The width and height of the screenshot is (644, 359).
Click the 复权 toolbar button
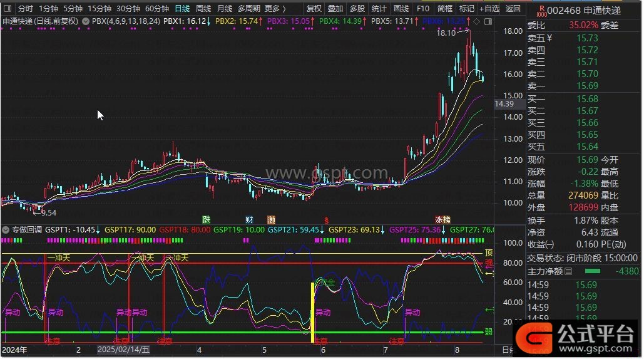(314, 9)
